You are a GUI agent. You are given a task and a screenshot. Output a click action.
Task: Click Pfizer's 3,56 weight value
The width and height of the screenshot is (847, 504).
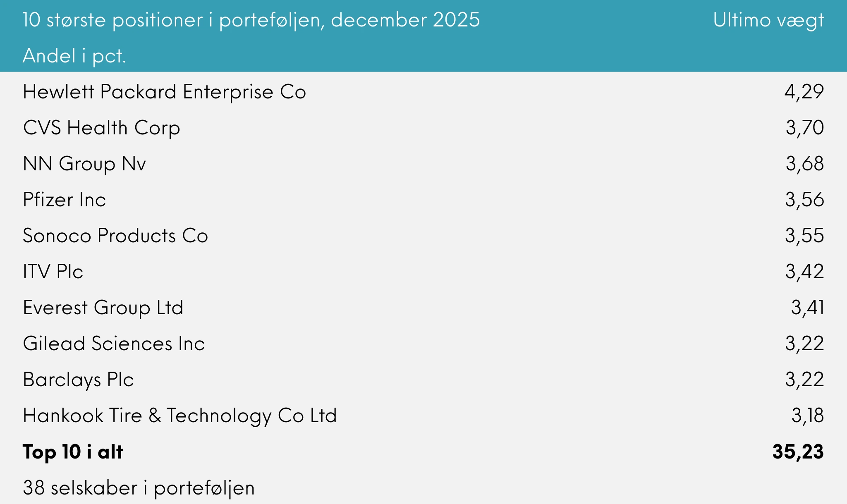[x=804, y=200]
